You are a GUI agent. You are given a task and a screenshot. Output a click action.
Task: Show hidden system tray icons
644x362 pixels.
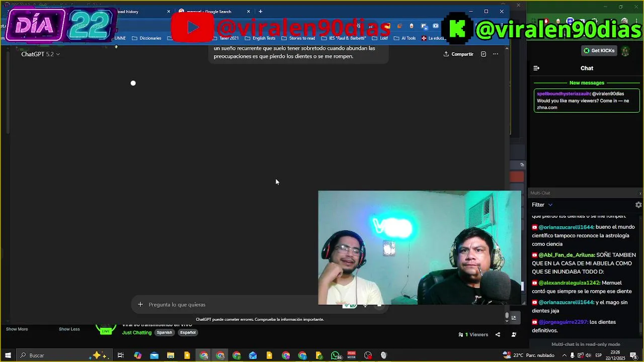point(565,355)
